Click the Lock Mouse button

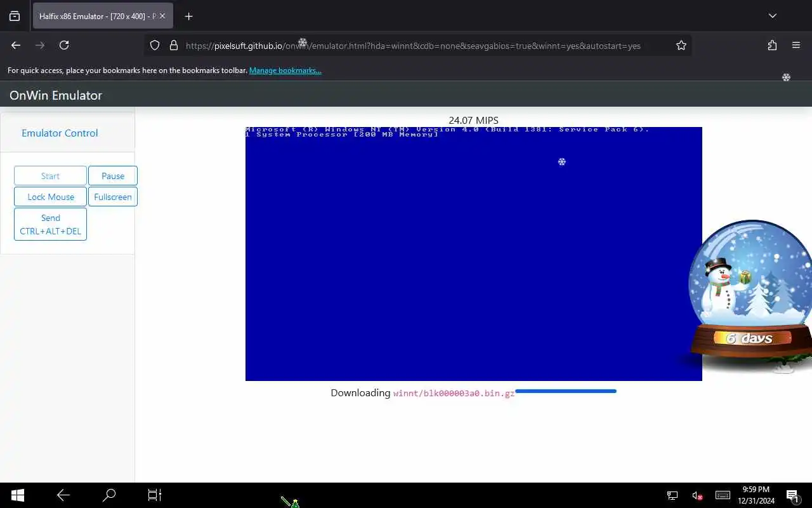pyautogui.click(x=50, y=197)
